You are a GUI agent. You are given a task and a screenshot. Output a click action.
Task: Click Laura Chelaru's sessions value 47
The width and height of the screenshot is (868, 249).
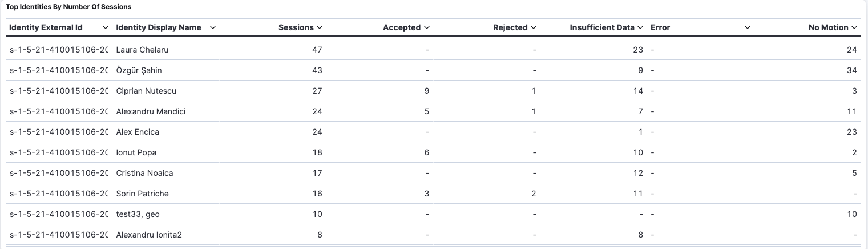pos(317,50)
